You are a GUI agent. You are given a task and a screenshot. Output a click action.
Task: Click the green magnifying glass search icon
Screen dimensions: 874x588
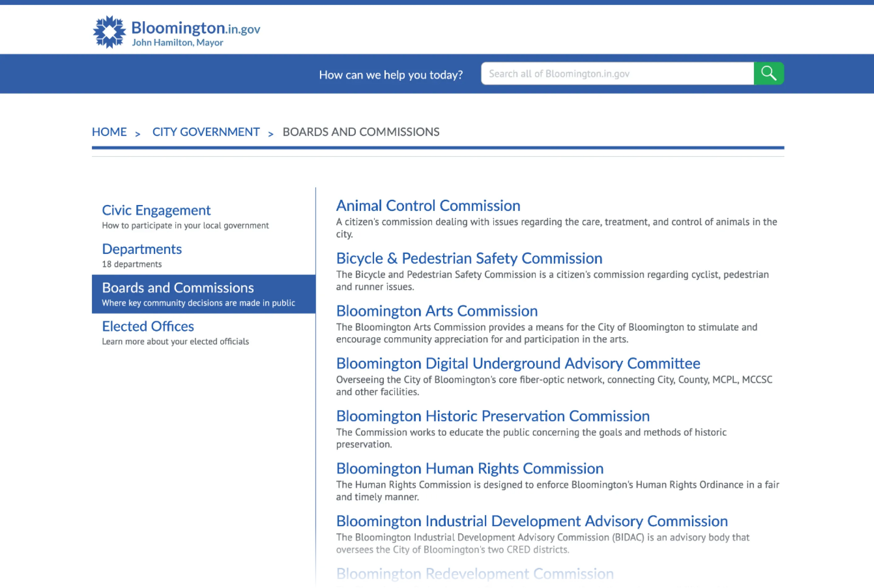tap(768, 73)
